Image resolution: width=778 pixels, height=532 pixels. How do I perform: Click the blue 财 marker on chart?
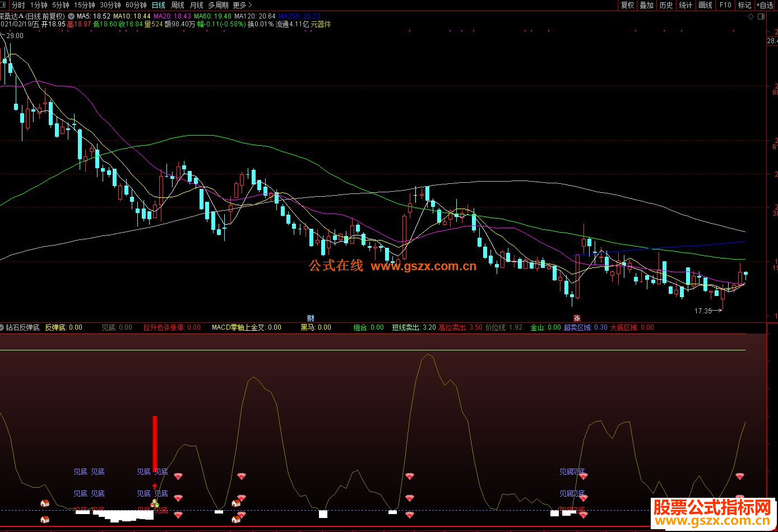click(311, 318)
